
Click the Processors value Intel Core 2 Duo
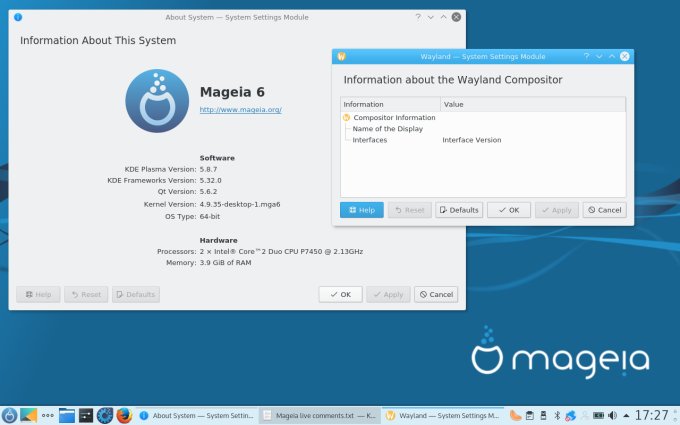[x=281, y=252]
